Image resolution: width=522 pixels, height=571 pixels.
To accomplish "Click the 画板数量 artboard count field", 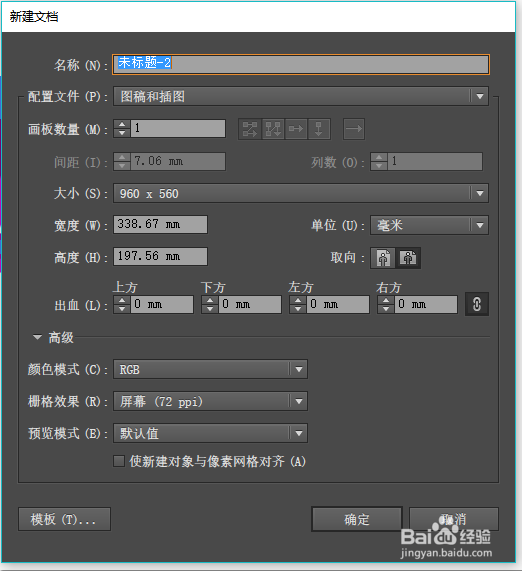I will pos(178,129).
